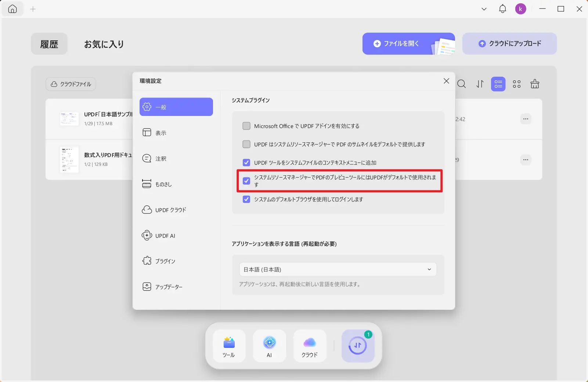The height and width of the screenshot is (382, 588).
Task: Click the UPDF クラウド cloud icon
Action: [x=147, y=210]
